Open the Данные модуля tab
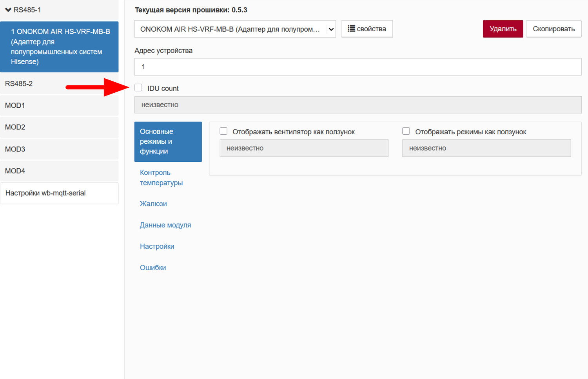The width and height of the screenshot is (588, 379). tap(165, 225)
